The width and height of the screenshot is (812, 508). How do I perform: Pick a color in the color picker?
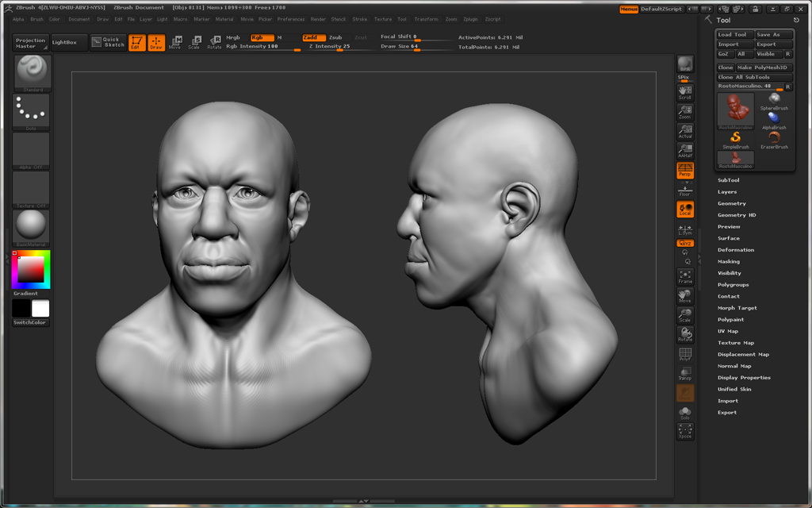(x=31, y=270)
